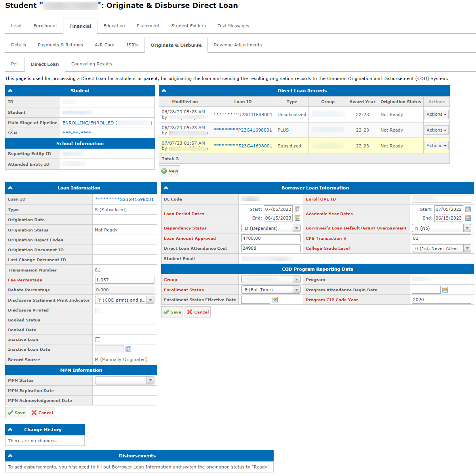Edit the CPS Transaction # field

tap(442, 238)
